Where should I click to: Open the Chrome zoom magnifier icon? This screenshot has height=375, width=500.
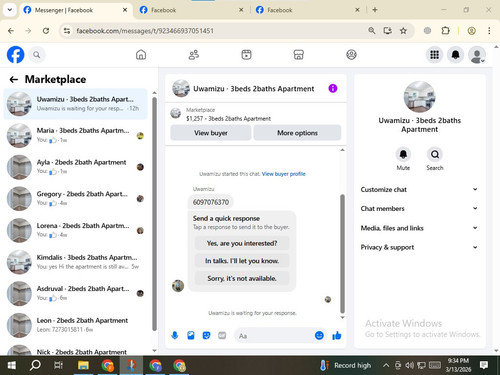[372, 31]
